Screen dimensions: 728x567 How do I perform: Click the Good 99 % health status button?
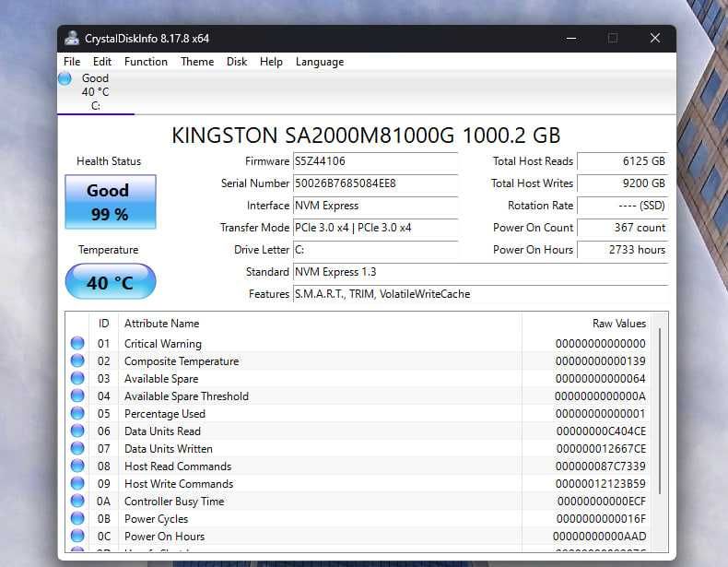click(x=111, y=202)
